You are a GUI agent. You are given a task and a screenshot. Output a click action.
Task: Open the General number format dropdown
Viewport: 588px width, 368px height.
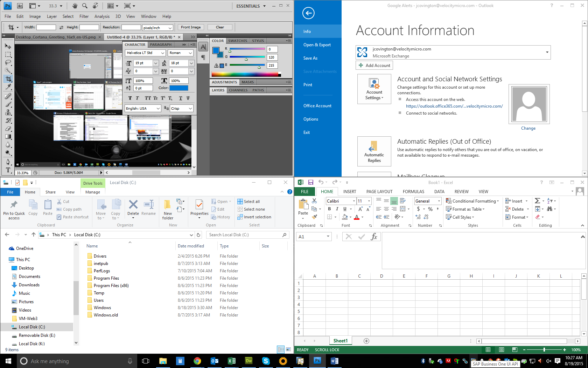click(x=439, y=201)
